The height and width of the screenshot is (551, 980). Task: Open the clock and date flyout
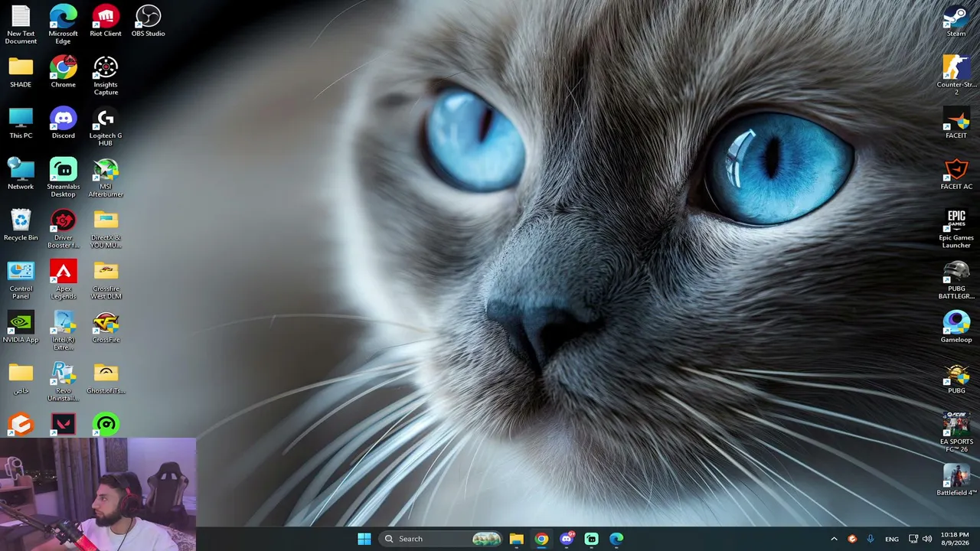pos(954,539)
